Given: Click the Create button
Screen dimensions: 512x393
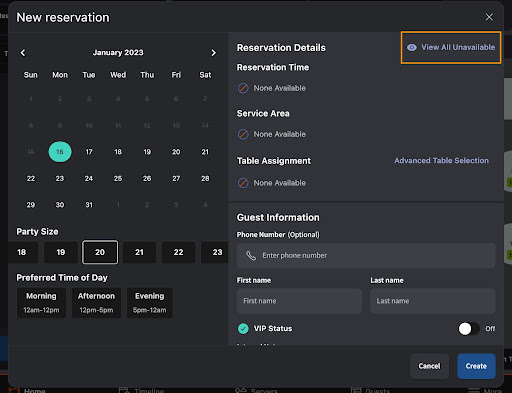Looking at the screenshot, I should 476,366.
